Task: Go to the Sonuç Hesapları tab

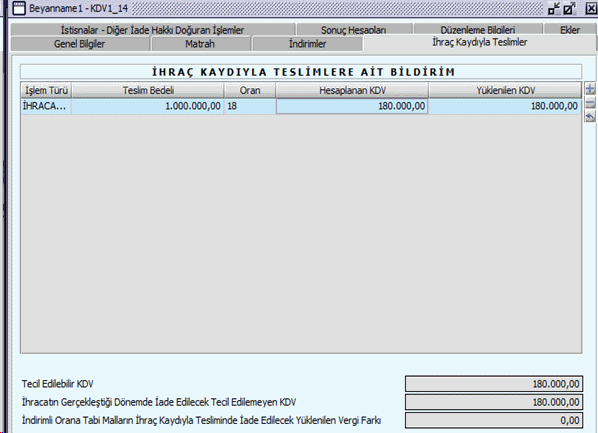Action: pyautogui.click(x=354, y=30)
